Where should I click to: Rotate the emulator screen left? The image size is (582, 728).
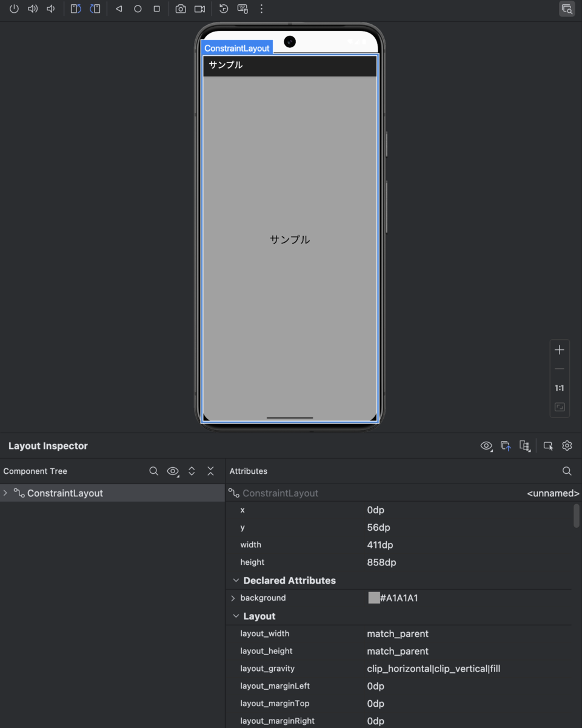tap(76, 8)
